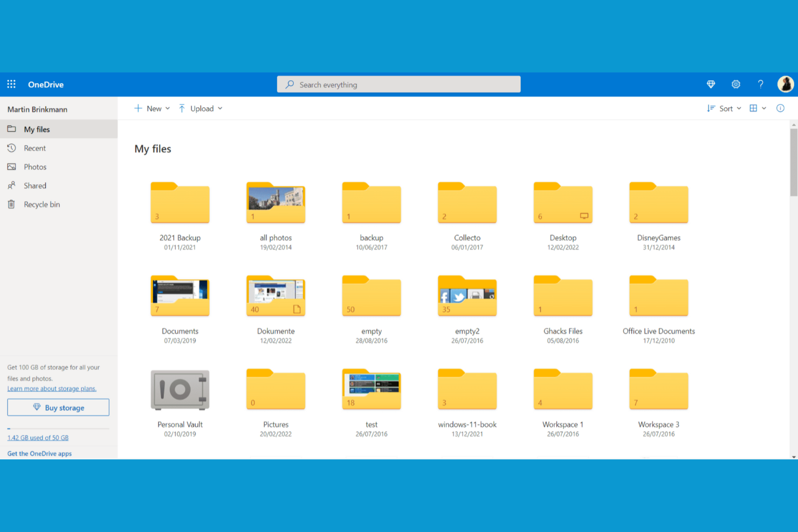Expand the view options chevron
The image size is (798, 532).
[764, 108]
